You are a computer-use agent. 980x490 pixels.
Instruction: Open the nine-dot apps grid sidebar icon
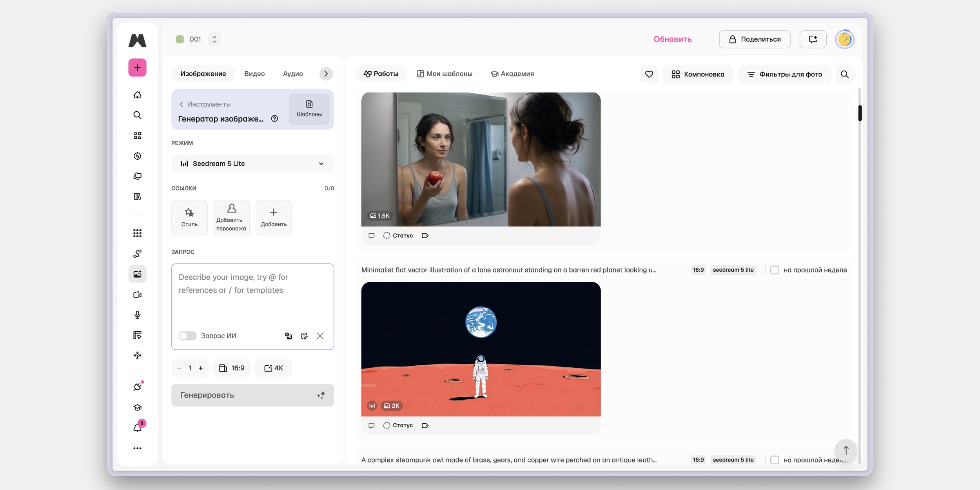(x=137, y=233)
